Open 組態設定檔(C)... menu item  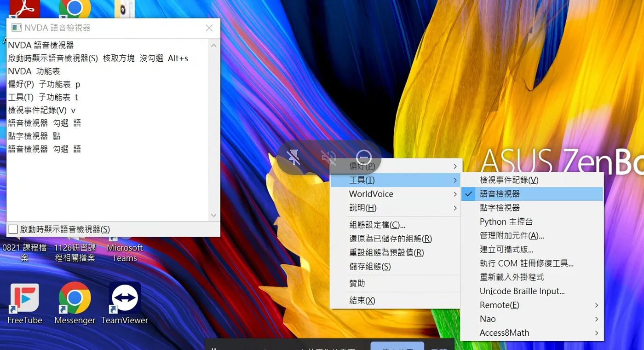[x=396, y=225]
